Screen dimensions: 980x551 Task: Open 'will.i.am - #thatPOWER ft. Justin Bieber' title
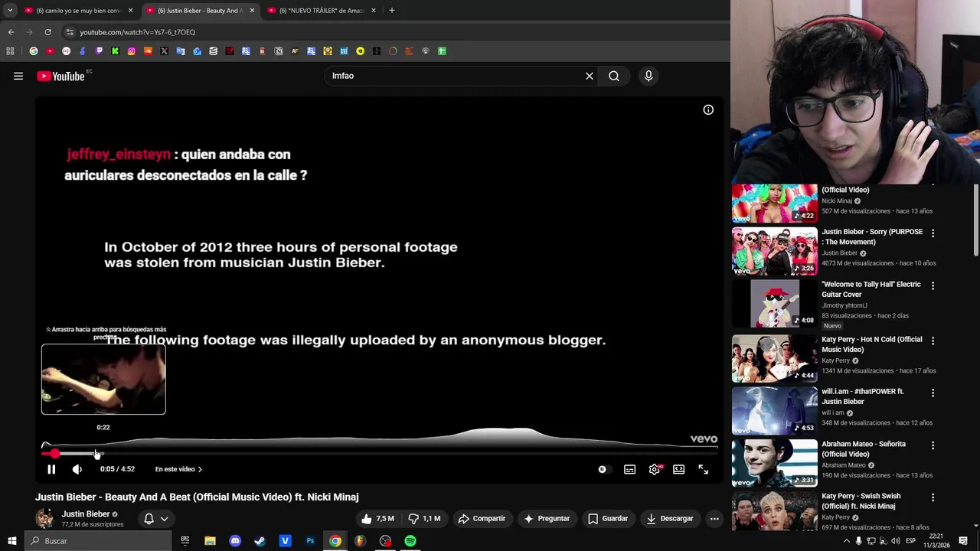863,396
